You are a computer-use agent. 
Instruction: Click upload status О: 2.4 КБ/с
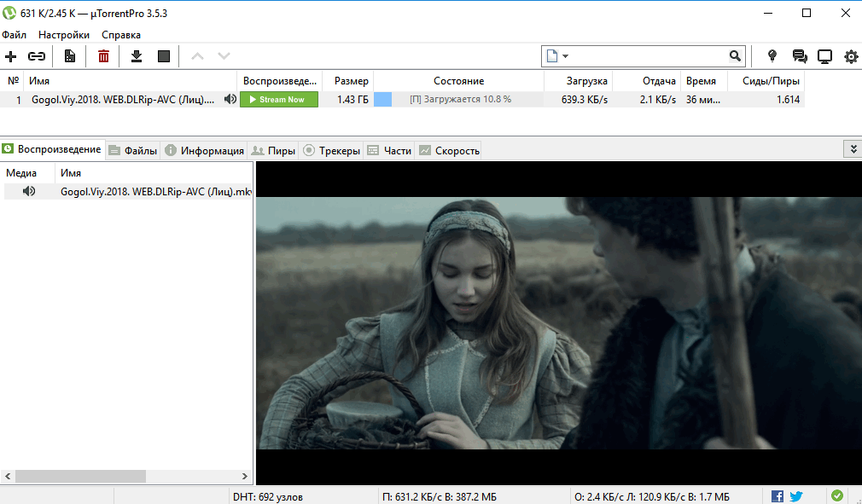(652, 497)
